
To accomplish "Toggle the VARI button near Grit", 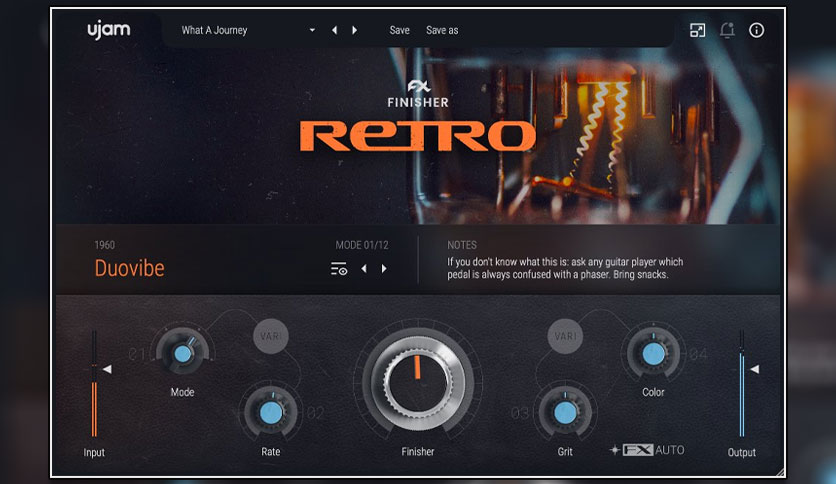I will coord(565,336).
